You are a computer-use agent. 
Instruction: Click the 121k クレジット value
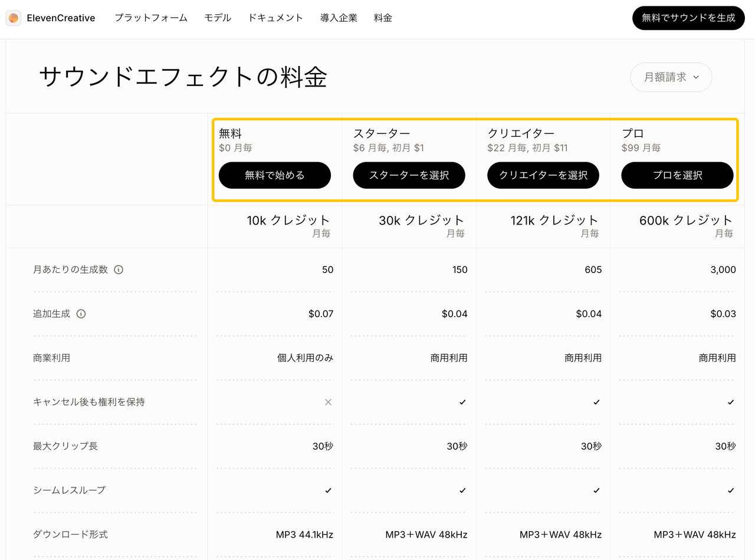coord(554,220)
